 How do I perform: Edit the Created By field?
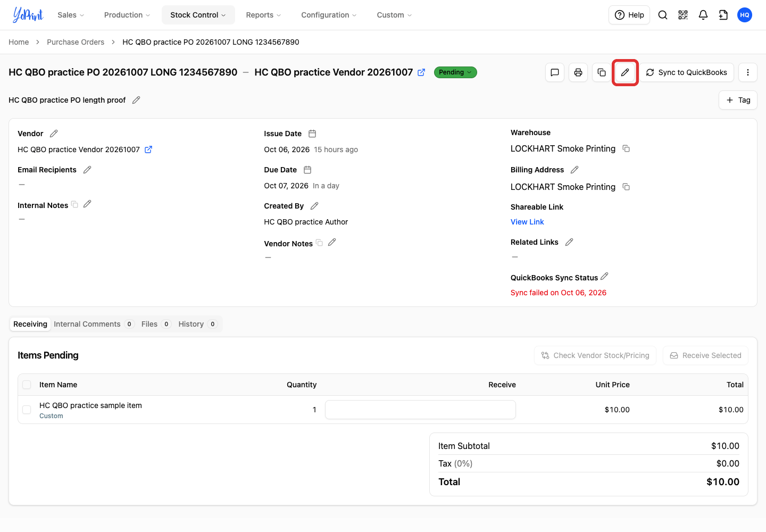point(314,206)
